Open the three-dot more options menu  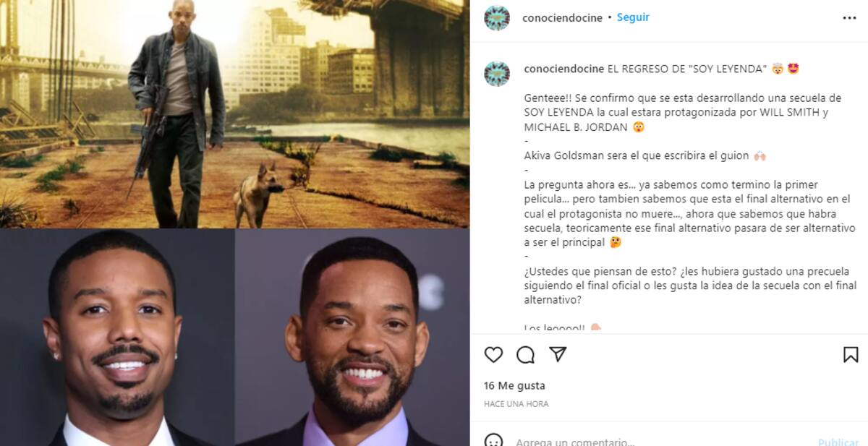coord(850,18)
